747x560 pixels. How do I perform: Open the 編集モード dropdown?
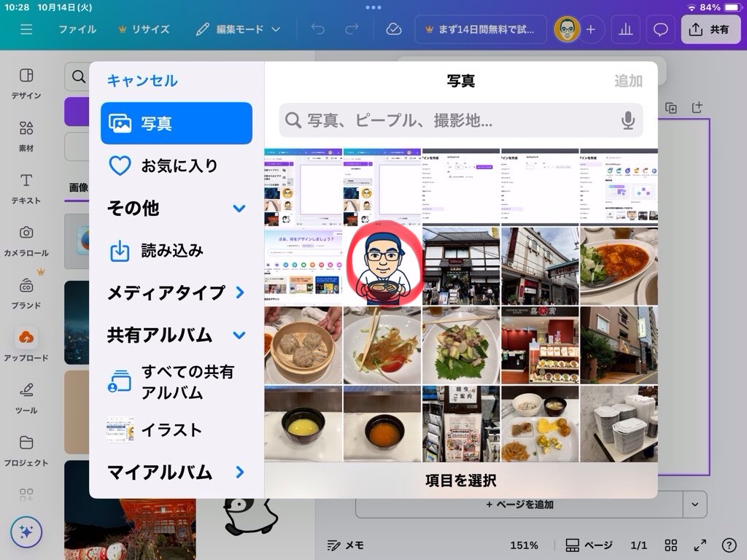point(239,29)
